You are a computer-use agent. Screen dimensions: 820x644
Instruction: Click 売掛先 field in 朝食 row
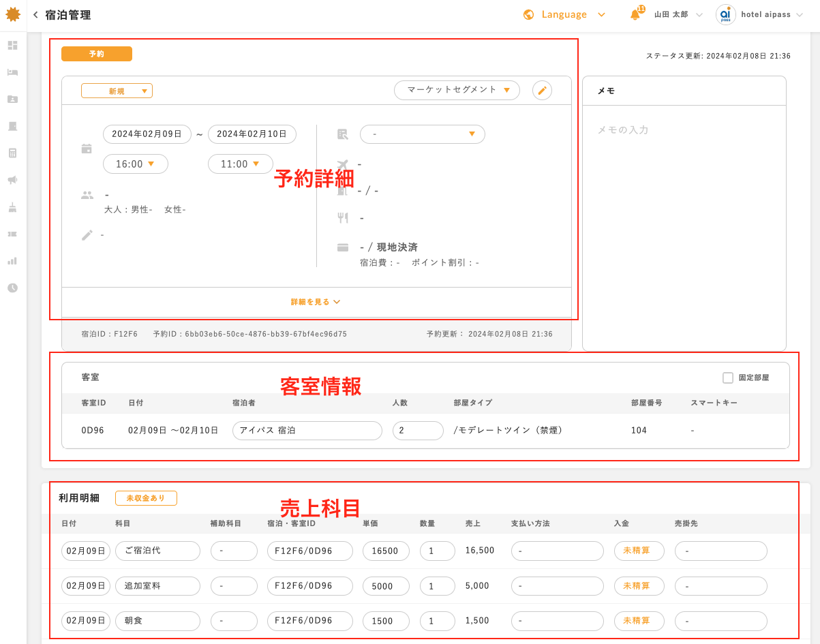(x=721, y=621)
